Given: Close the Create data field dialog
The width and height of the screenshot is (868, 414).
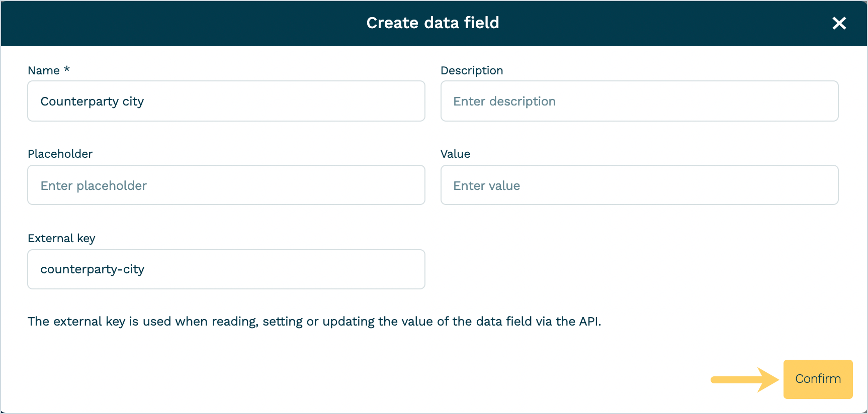Looking at the screenshot, I should pos(839,23).
